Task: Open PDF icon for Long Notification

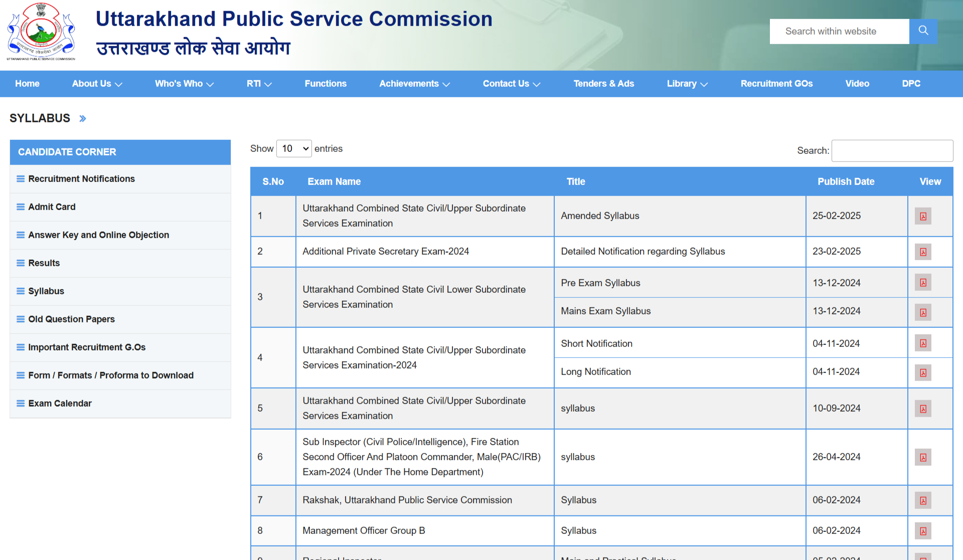Action: pyautogui.click(x=922, y=372)
